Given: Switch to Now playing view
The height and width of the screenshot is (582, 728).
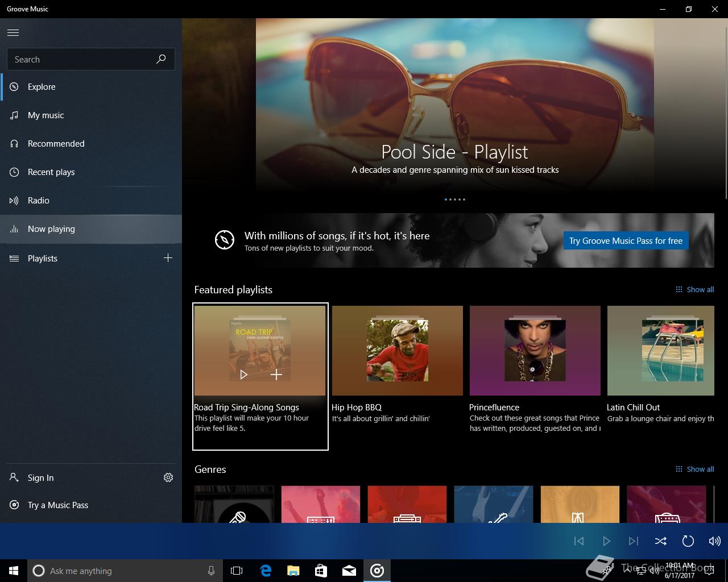Looking at the screenshot, I should [91, 229].
